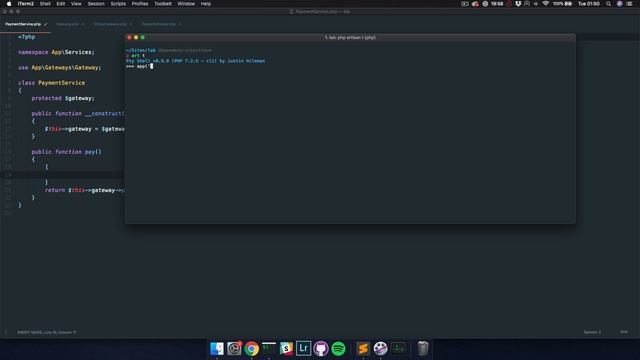The height and width of the screenshot is (360, 640).
Task: Click 'public function pay()' in editor
Action: 67,152
